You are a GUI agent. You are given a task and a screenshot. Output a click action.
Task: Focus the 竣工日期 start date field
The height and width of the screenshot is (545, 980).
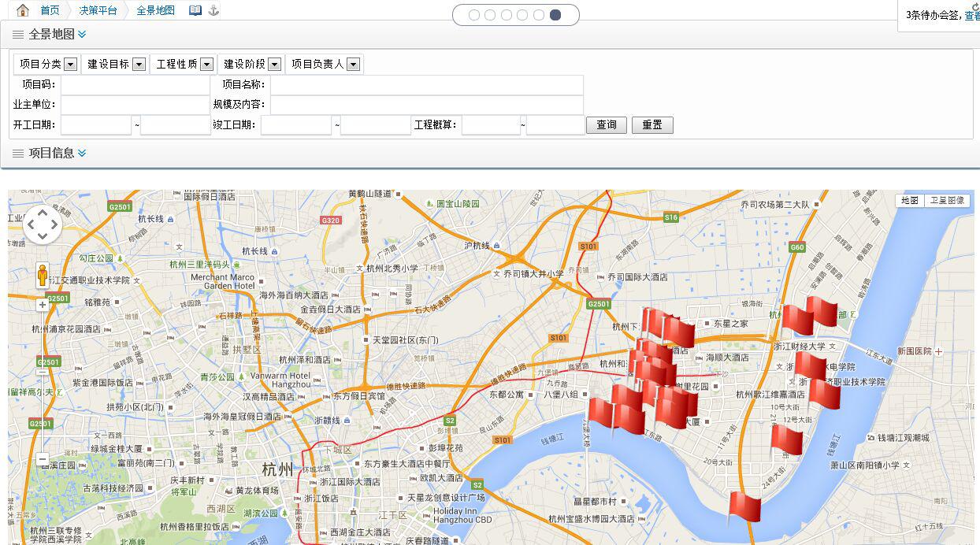pyautogui.click(x=296, y=125)
